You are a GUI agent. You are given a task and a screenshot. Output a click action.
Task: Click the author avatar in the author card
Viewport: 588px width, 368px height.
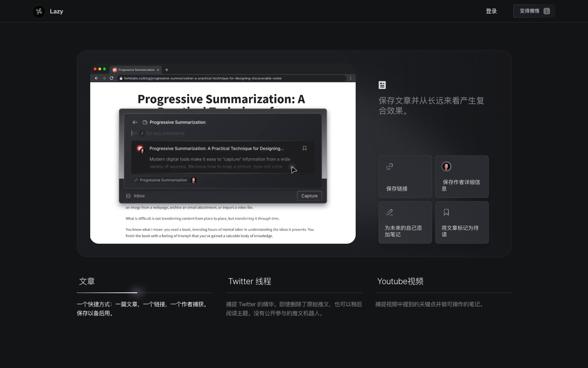pos(446,166)
